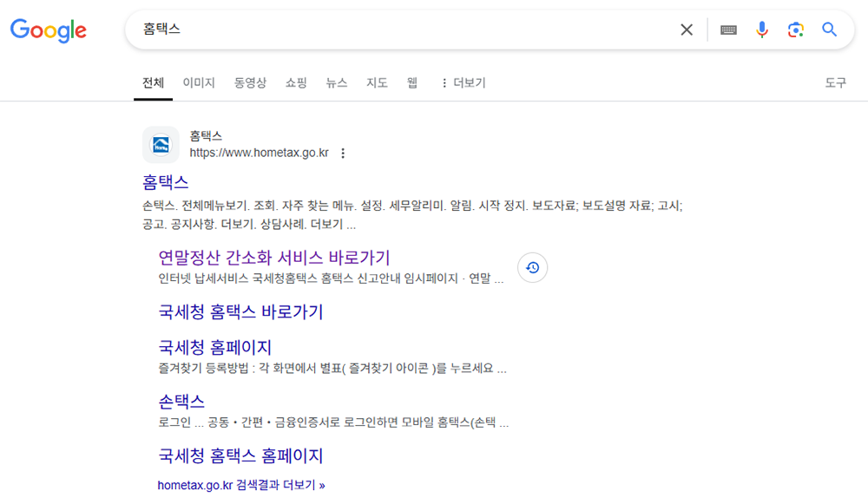Click the history icon next to 연말정산 result

[x=533, y=268]
